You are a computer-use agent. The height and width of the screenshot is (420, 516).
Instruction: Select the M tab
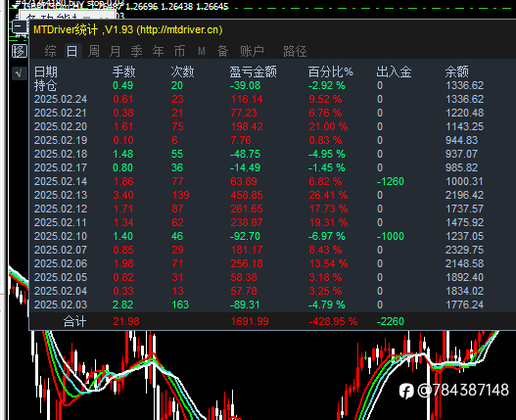coord(202,51)
